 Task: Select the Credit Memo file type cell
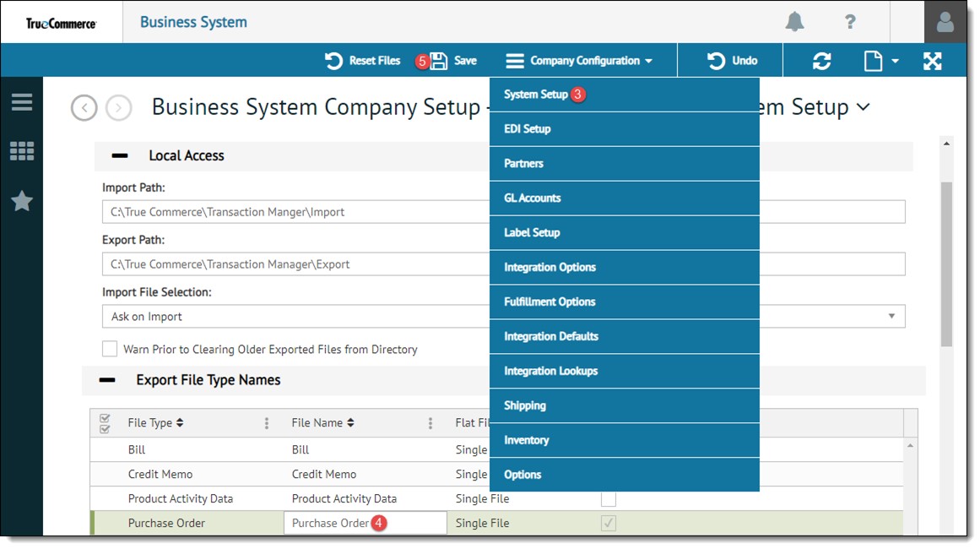(160, 474)
